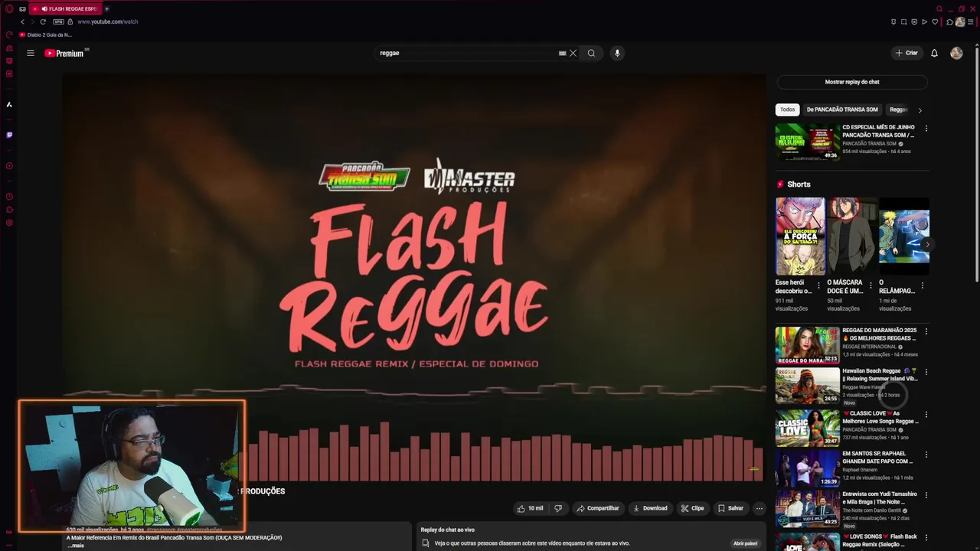Open more actions ellipsis under video

[x=759, y=508]
